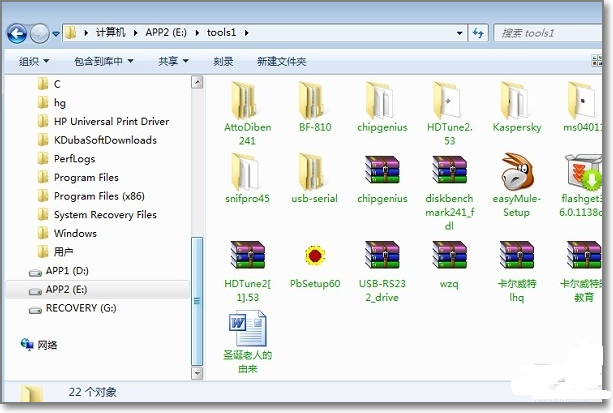Click the 搜索 tools1 search box
Viewport: 613px width, 413px height.
548,33
